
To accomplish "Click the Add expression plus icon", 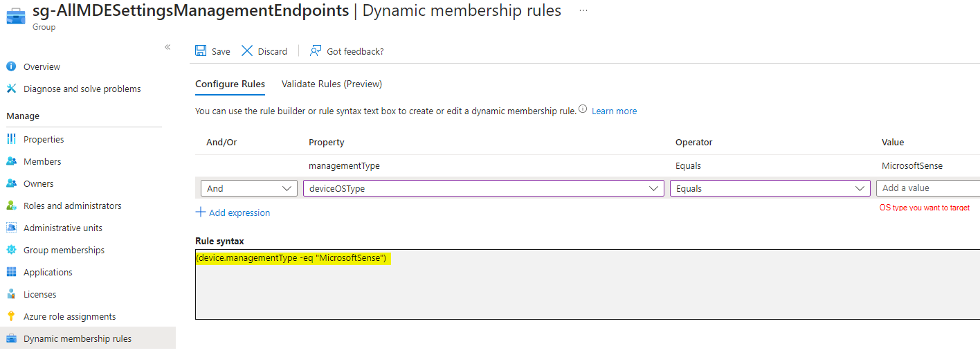I will 201,212.
